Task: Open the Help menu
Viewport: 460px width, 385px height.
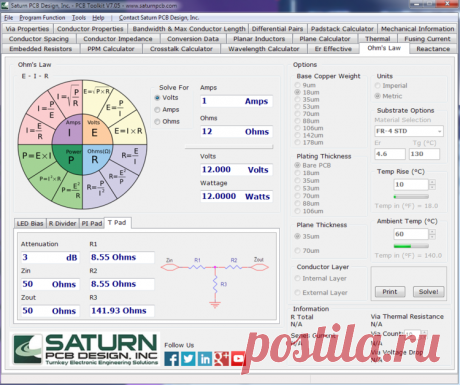Action: click(x=98, y=18)
